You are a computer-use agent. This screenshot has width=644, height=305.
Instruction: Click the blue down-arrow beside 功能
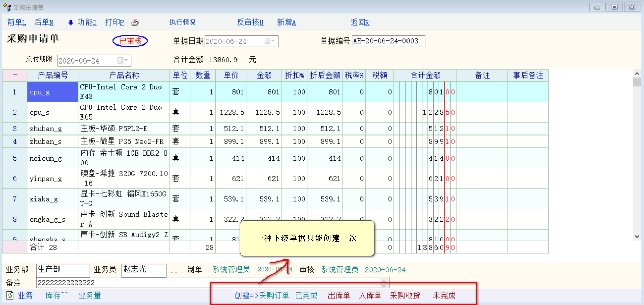(71, 23)
